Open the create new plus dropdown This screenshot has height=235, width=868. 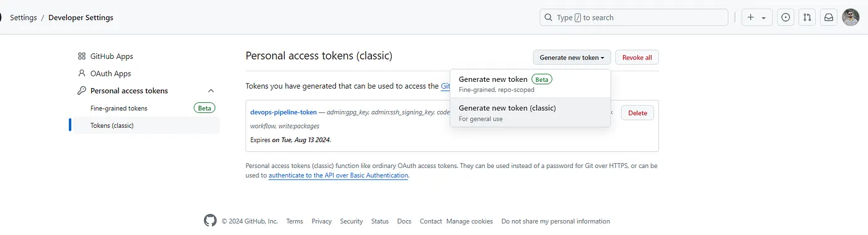click(x=757, y=17)
